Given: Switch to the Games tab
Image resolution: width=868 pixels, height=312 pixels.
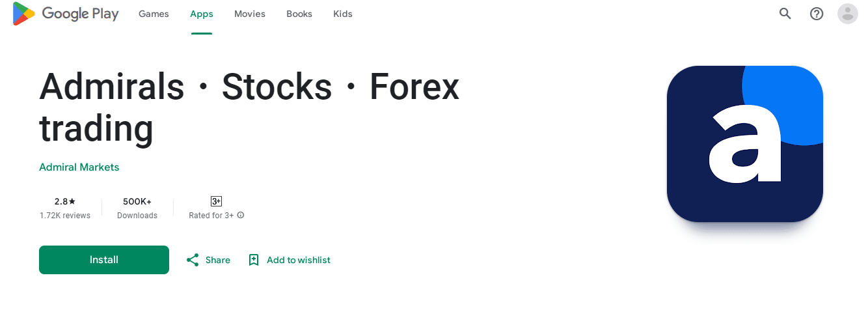Looking at the screenshot, I should tap(154, 14).
